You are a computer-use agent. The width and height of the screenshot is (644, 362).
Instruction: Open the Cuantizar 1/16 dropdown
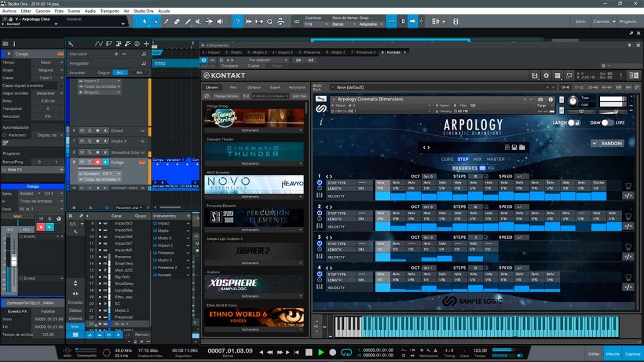click(316, 25)
